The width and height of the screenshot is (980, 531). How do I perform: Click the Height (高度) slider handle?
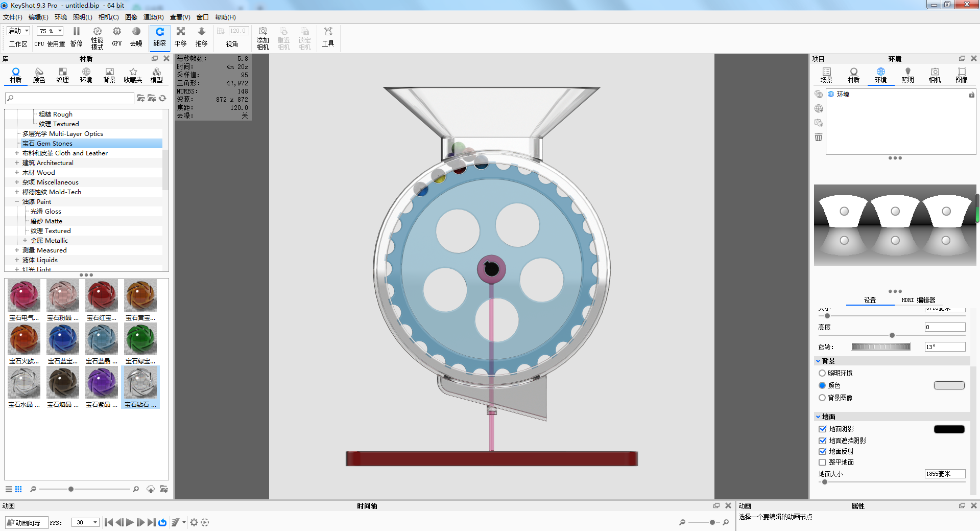pos(892,335)
